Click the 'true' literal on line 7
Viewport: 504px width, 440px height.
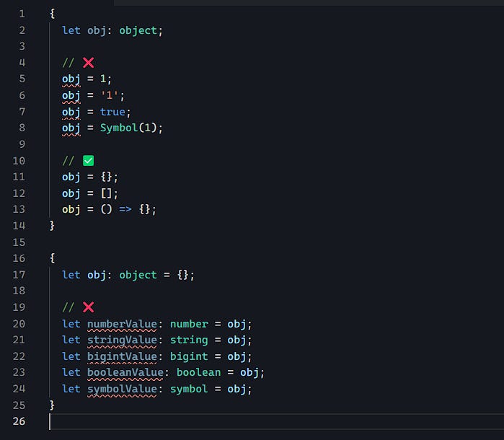click(x=112, y=112)
